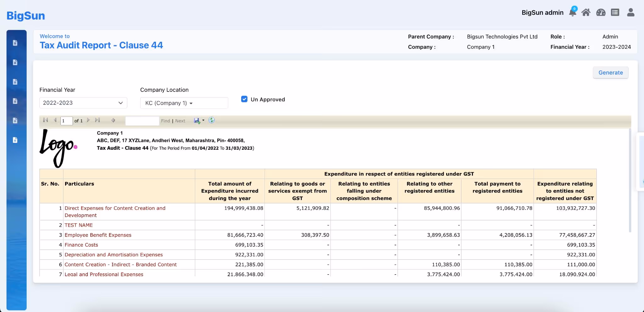Click the BigSun admin username text
Screen dimensions: 644x312
pyautogui.click(x=542, y=13)
